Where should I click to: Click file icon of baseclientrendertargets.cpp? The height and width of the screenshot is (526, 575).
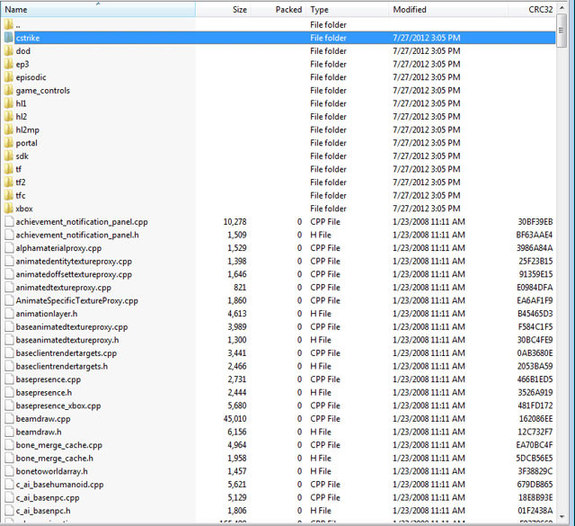tap(9, 353)
